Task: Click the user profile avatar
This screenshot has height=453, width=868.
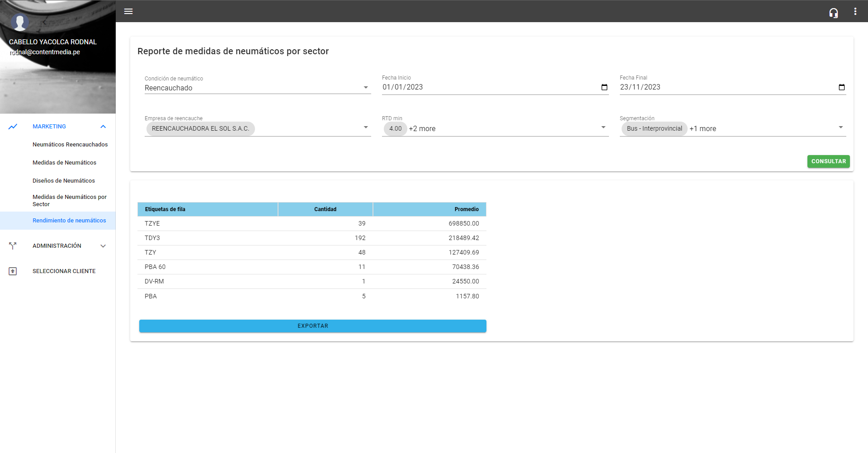Action: point(20,22)
